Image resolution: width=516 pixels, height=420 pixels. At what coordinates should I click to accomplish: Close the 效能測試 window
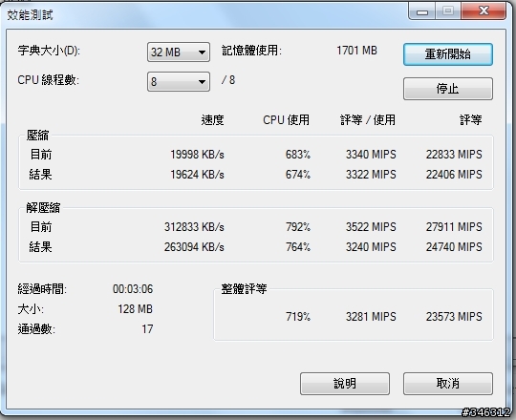484,11
